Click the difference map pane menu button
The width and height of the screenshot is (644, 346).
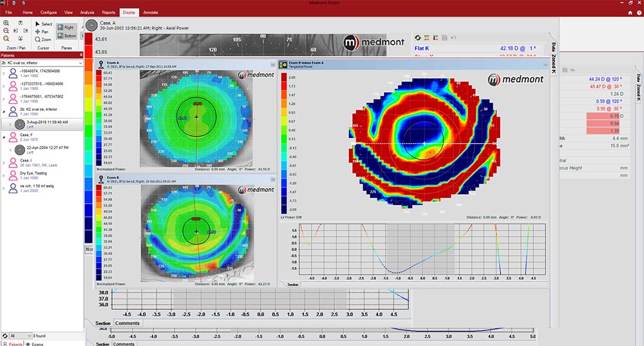tap(545, 64)
